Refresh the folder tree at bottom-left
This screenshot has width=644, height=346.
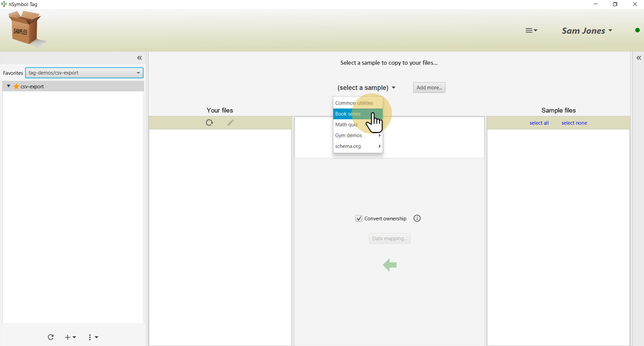(x=51, y=337)
